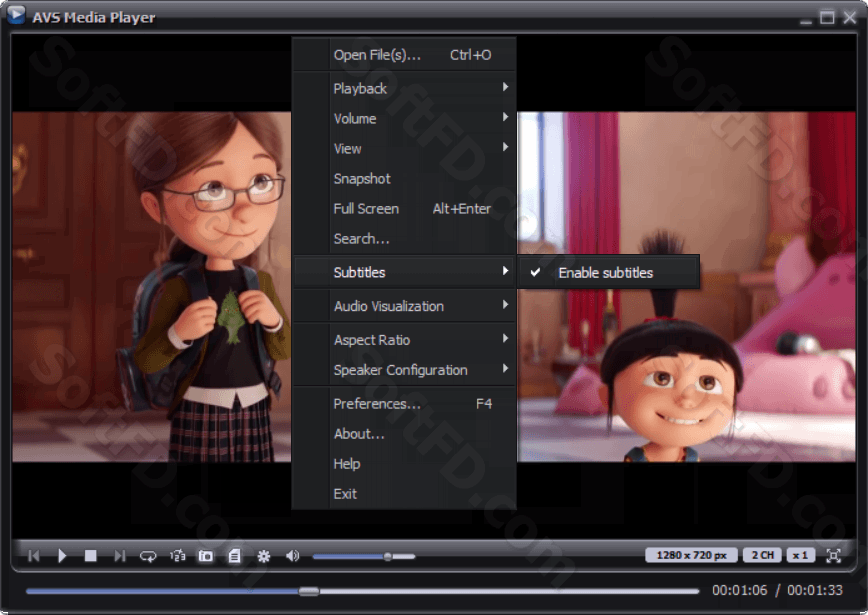Image resolution: width=868 pixels, height=615 pixels.
Task: Choose Open File(s)... from the menu
Action: tap(404, 55)
